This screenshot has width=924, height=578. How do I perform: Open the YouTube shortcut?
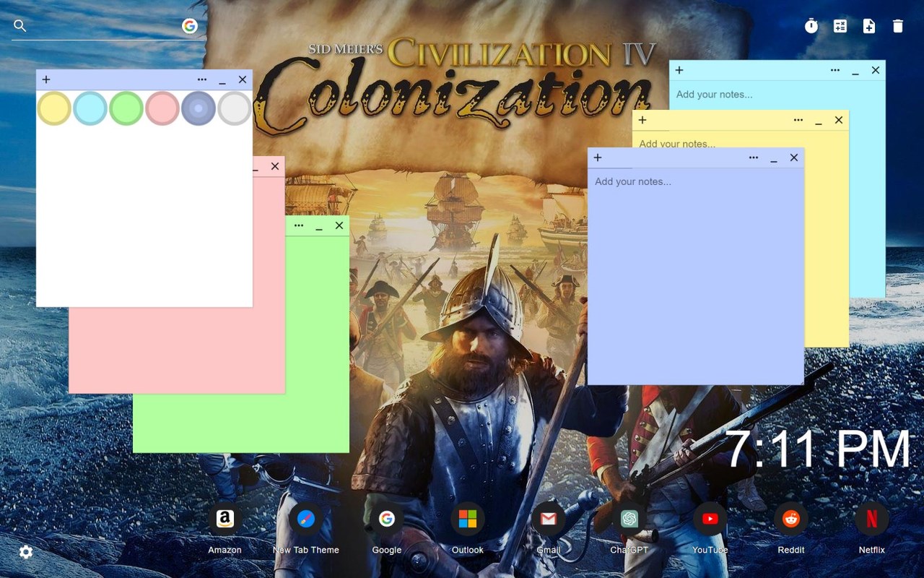pos(710,519)
